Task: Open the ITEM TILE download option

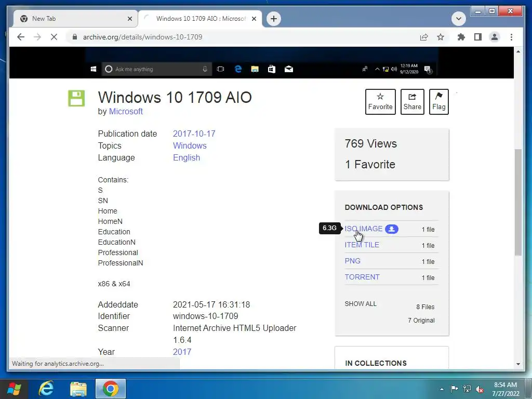Action: [x=362, y=245]
